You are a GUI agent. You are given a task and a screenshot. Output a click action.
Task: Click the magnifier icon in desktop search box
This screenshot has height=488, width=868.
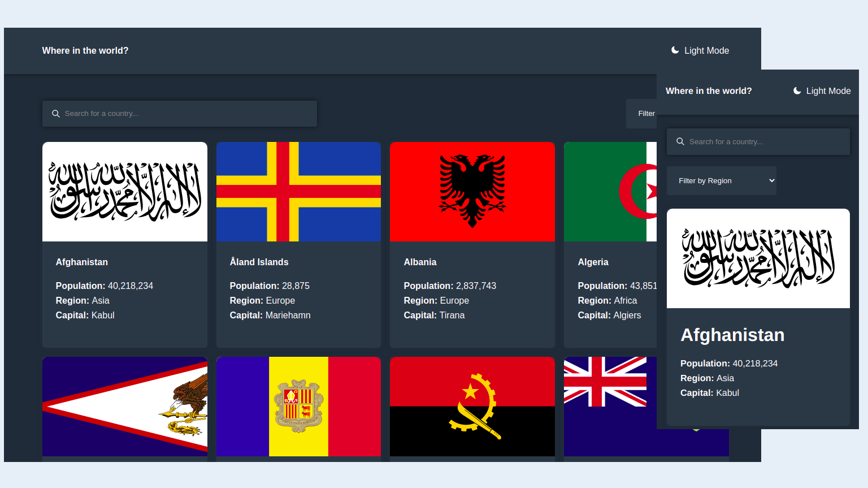(56, 114)
